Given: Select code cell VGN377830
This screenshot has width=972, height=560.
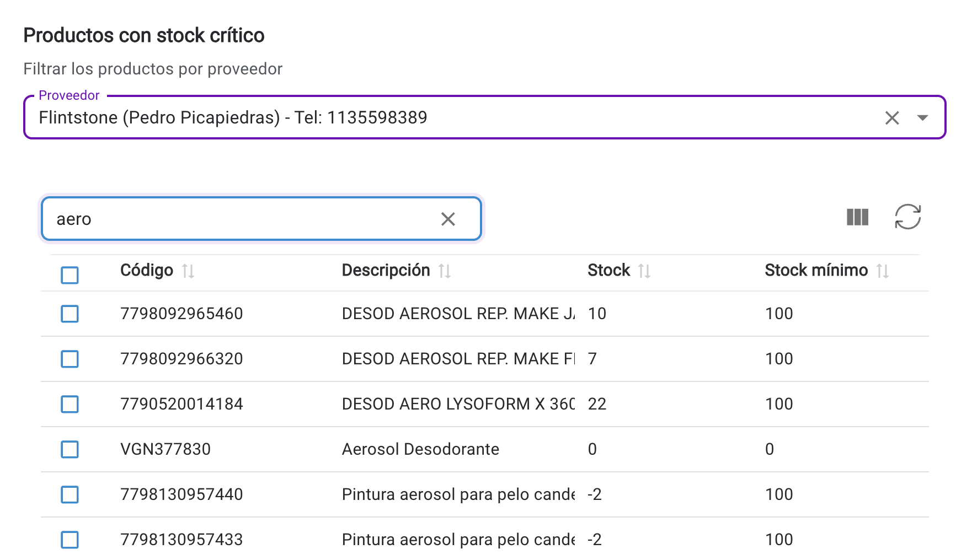Looking at the screenshot, I should (165, 449).
